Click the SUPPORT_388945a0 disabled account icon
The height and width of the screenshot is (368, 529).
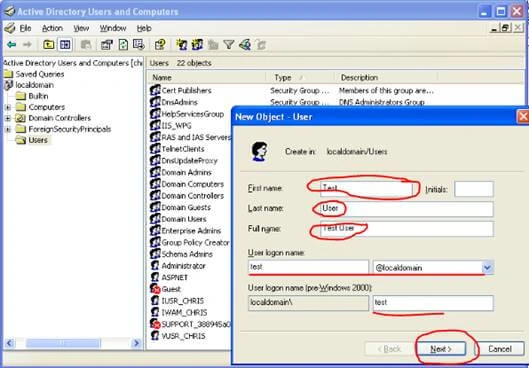point(155,324)
